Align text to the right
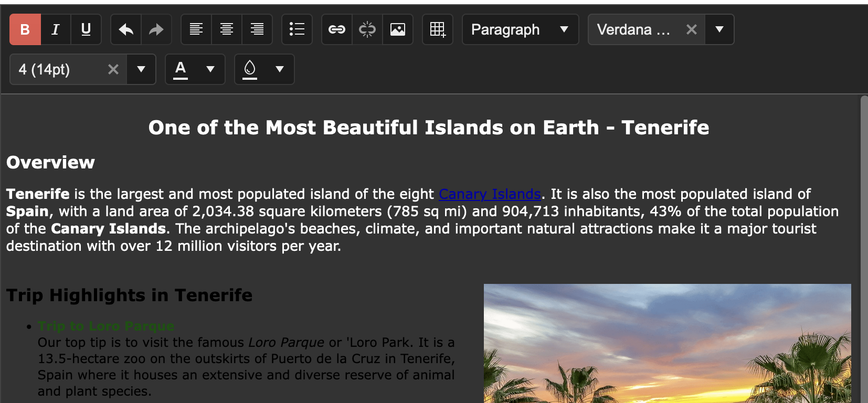 click(257, 29)
